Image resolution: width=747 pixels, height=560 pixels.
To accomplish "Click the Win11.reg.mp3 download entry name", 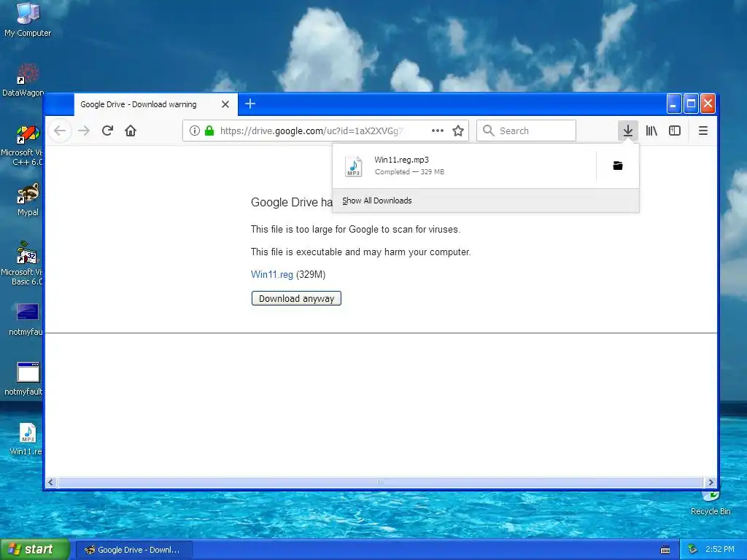I will point(402,160).
